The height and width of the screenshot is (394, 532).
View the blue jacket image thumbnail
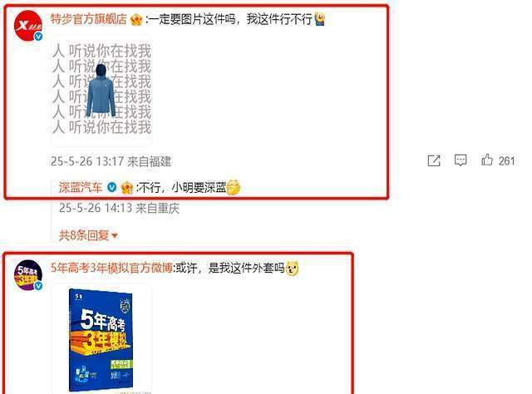click(101, 90)
